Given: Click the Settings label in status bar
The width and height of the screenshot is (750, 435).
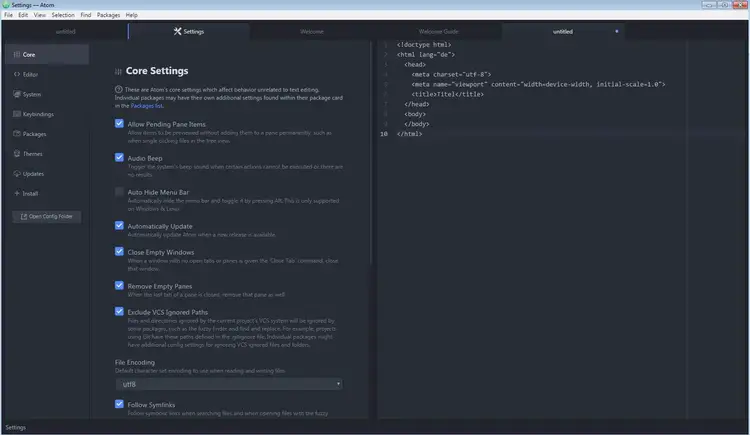Looking at the screenshot, I should 16,427.
